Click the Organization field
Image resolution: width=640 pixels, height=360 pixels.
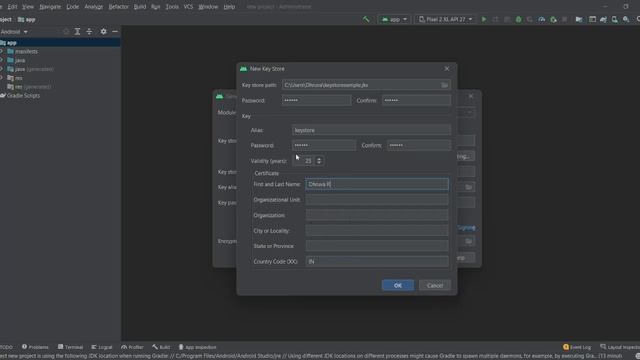point(377,215)
